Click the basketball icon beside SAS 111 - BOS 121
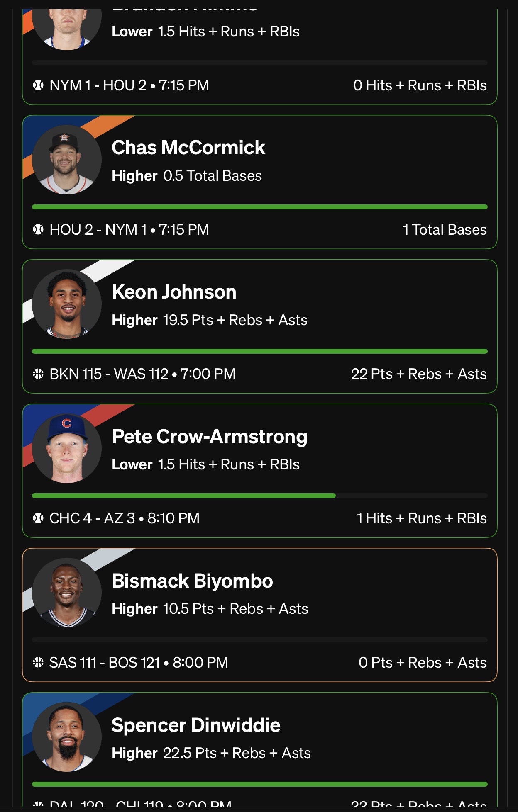The image size is (518, 812). pyautogui.click(x=38, y=663)
